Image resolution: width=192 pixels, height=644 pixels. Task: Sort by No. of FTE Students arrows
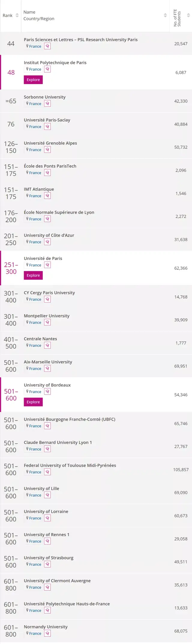coord(188,15)
